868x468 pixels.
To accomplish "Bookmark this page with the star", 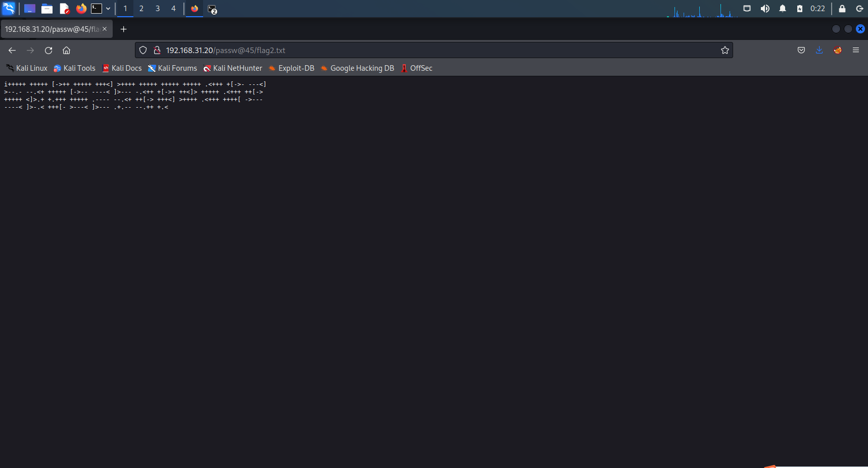I will [725, 50].
